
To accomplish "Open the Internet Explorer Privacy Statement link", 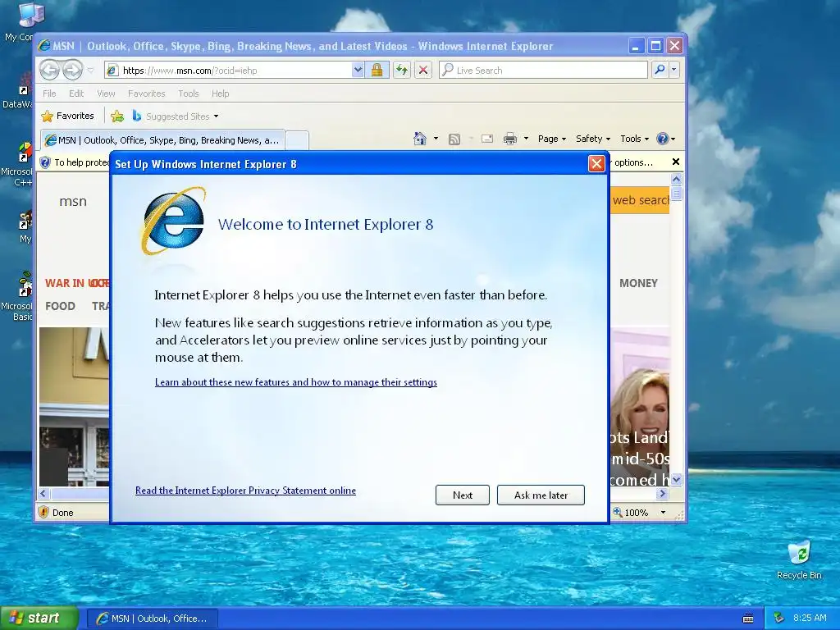I will tap(245, 491).
